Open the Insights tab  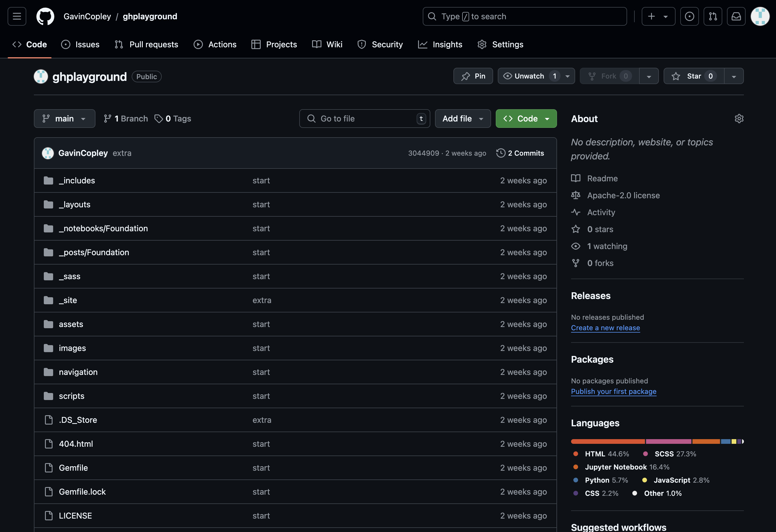pyautogui.click(x=440, y=44)
